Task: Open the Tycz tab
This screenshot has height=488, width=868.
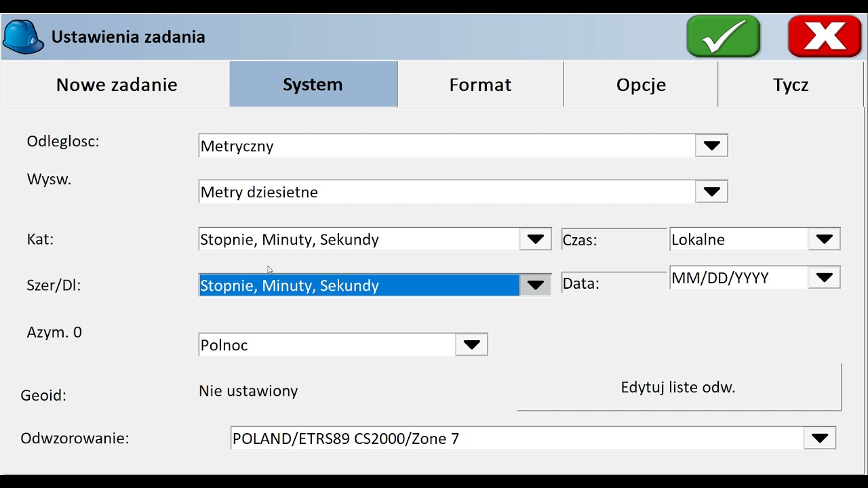Action: [791, 85]
